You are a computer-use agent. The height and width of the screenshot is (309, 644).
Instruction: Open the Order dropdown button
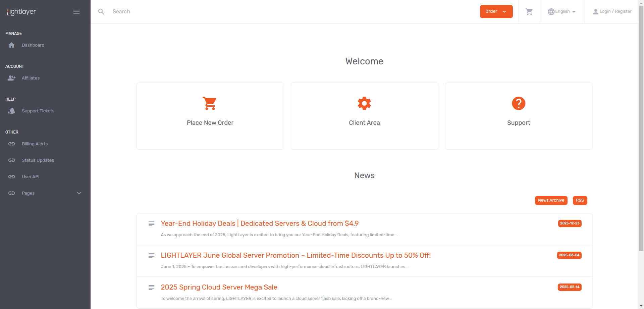click(496, 11)
